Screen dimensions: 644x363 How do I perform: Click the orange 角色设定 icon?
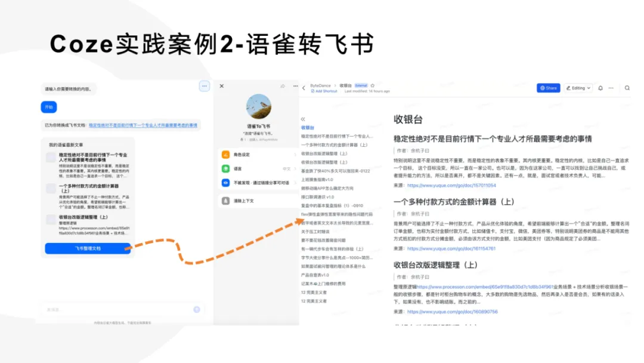[225, 155]
